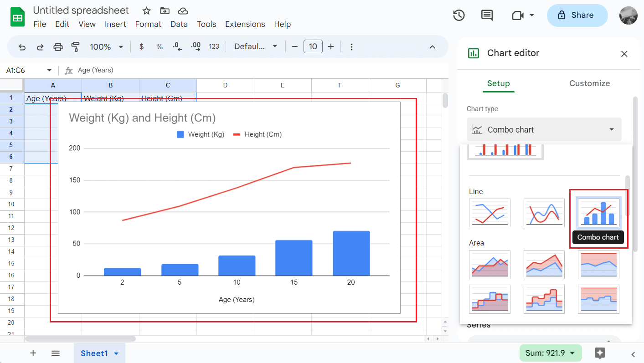Check the cloud document status icon
This screenshot has width=644, height=363.
coord(183,10)
